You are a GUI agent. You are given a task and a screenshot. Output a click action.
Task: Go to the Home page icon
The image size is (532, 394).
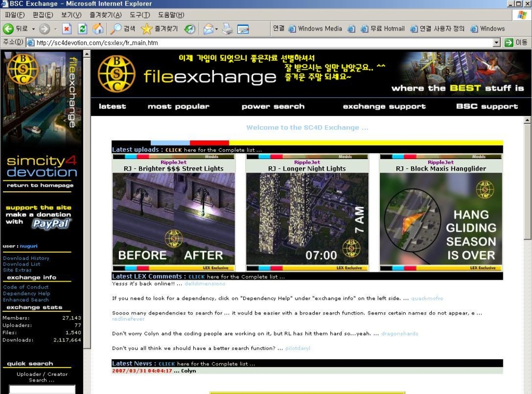pyautogui.click(x=98, y=29)
